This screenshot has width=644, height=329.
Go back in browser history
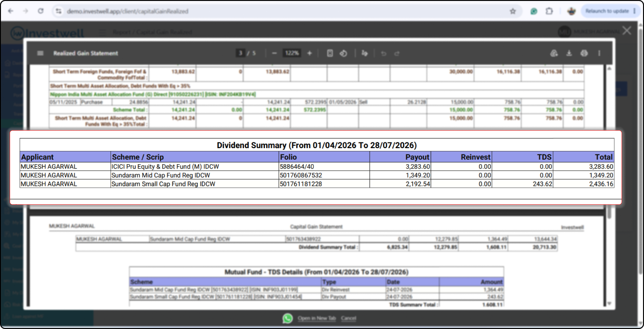[11, 11]
